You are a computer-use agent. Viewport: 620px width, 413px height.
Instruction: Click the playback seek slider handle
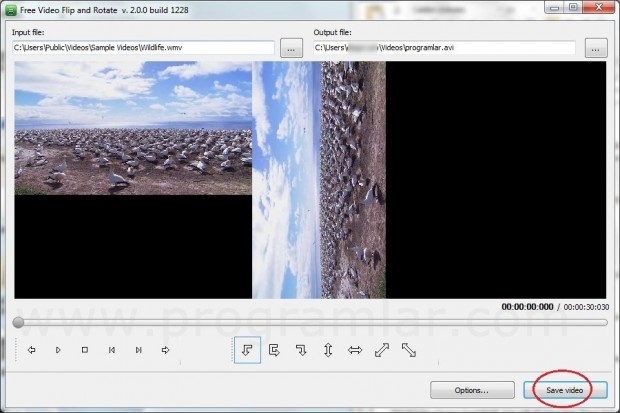[18, 322]
